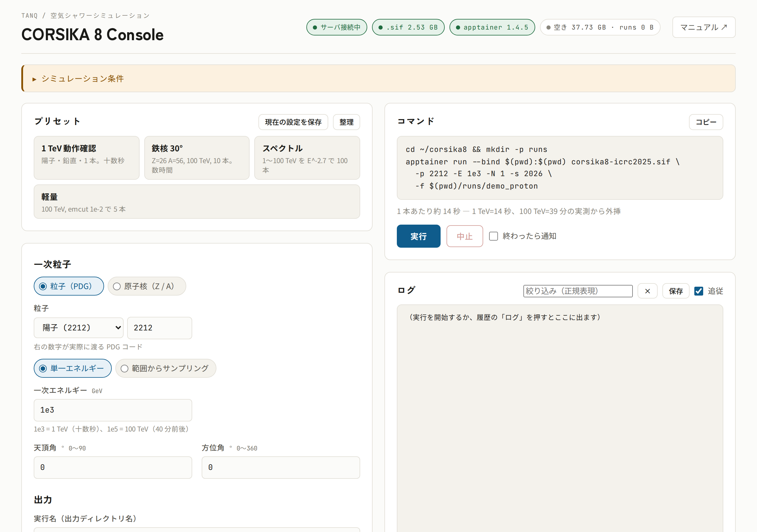Click the PDG code field showing 2212
The height and width of the screenshot is (532, 757).
tap(160, 328)
